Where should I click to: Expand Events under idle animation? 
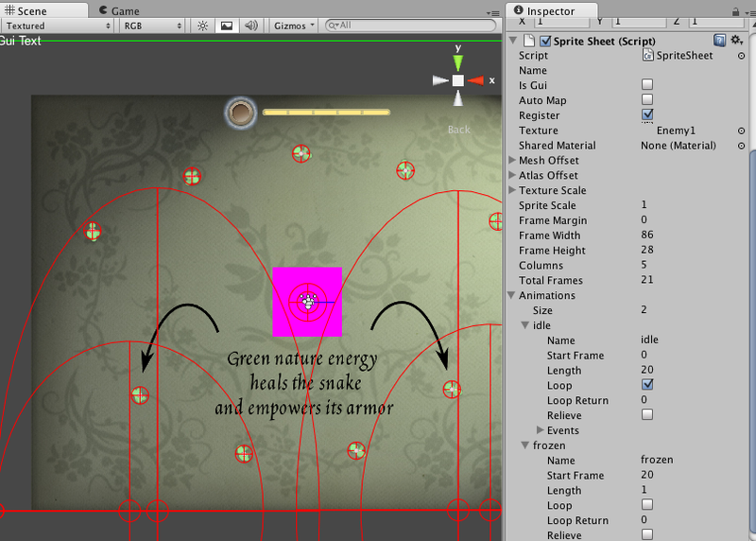[x=541, y=429]
